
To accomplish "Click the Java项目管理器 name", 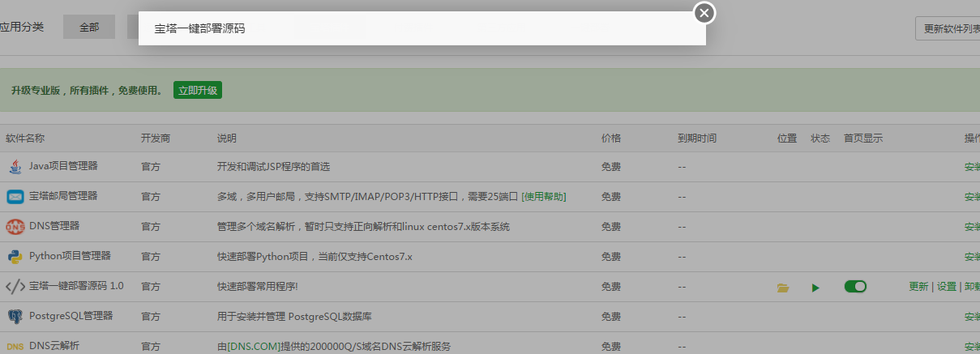I will [63, 166].
